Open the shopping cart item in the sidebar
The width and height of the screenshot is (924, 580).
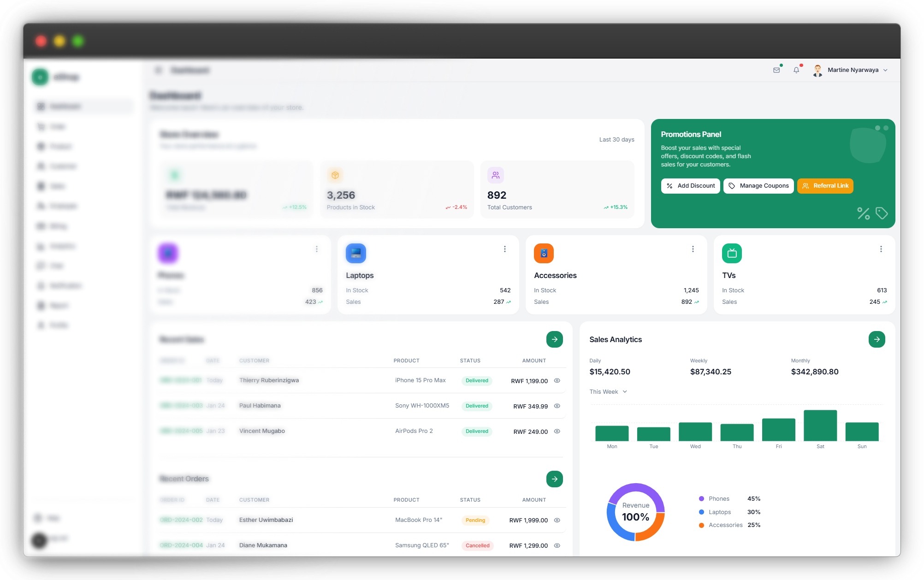tap(41, 126)
